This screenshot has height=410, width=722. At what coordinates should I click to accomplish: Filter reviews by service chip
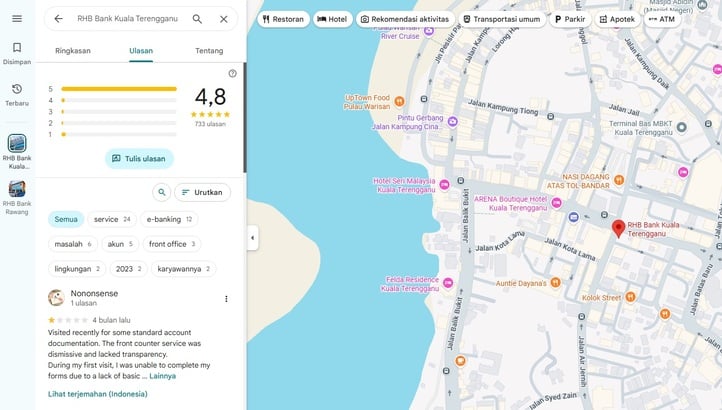coord(112,219)
